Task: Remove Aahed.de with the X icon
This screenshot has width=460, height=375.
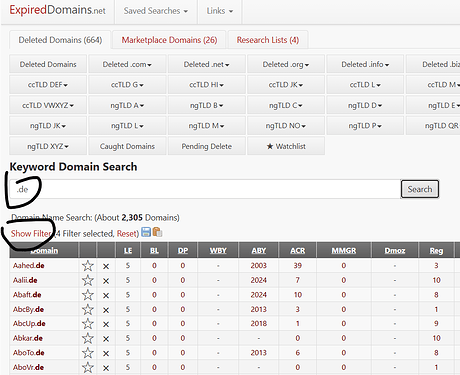Action: point(106,266)
